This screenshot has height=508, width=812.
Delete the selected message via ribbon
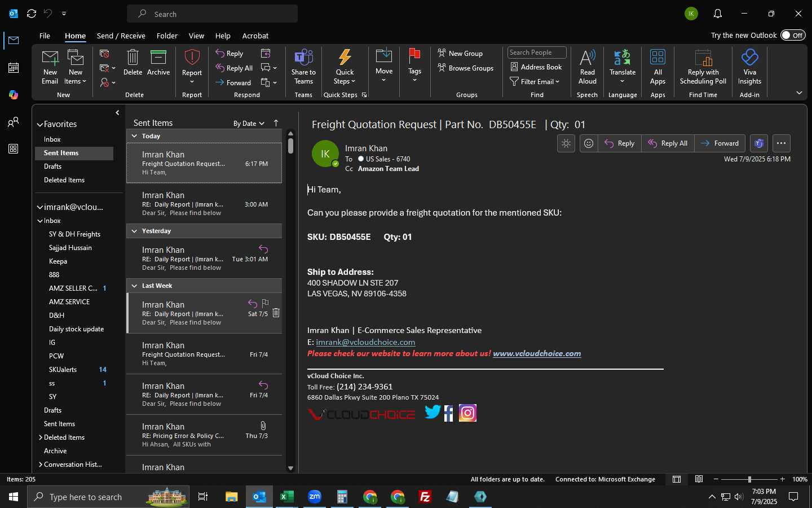coord(133,62)
